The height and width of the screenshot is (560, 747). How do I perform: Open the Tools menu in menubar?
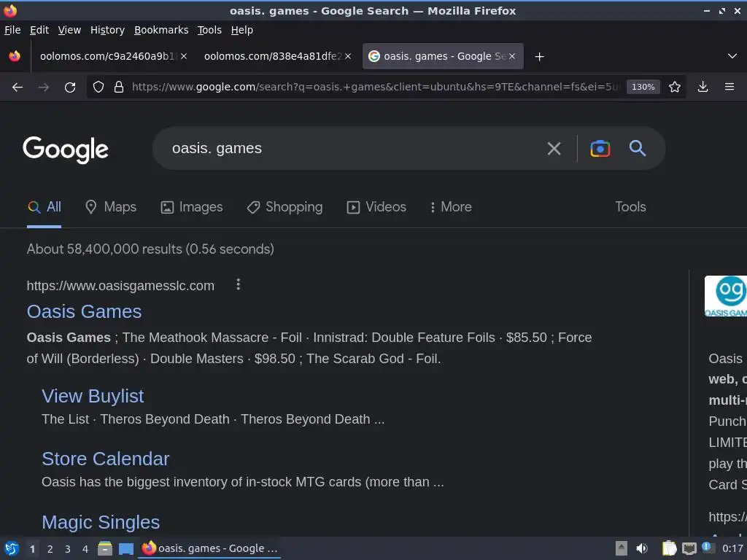click(209, 30)
